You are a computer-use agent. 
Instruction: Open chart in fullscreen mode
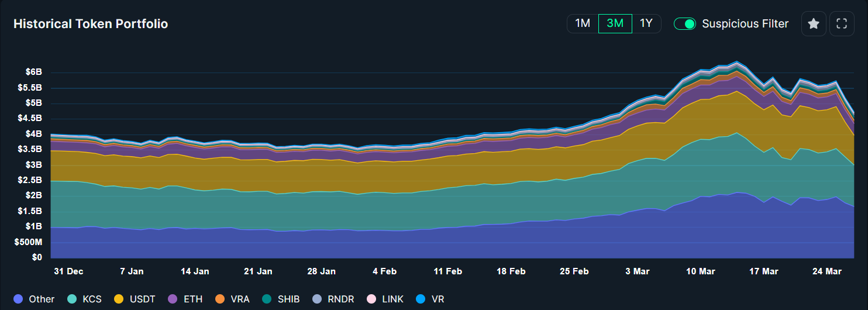pyautogui.click(x=842, y=24)
